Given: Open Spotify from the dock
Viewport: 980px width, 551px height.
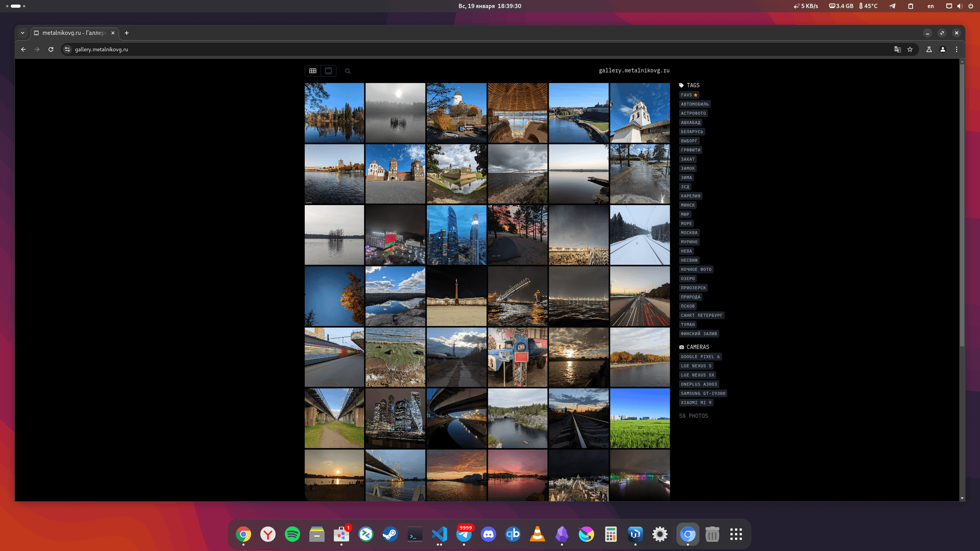Looking at the screenshot, I should tap(292, 534).
